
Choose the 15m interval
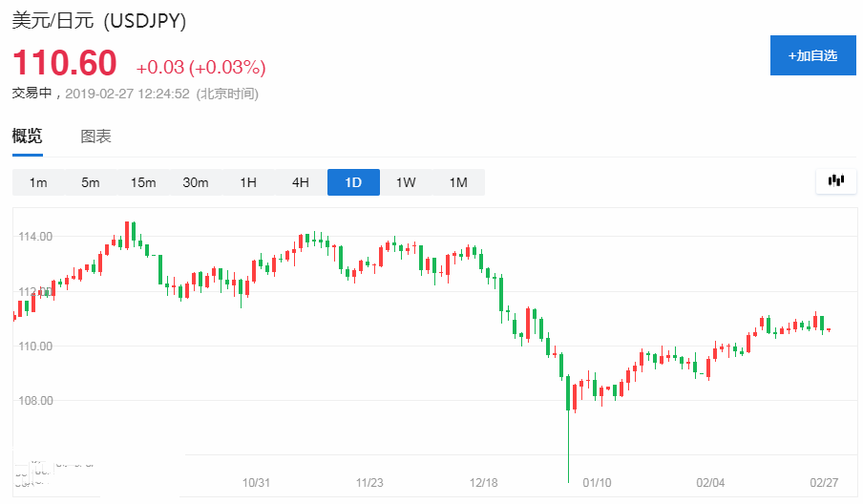[143, 182]
